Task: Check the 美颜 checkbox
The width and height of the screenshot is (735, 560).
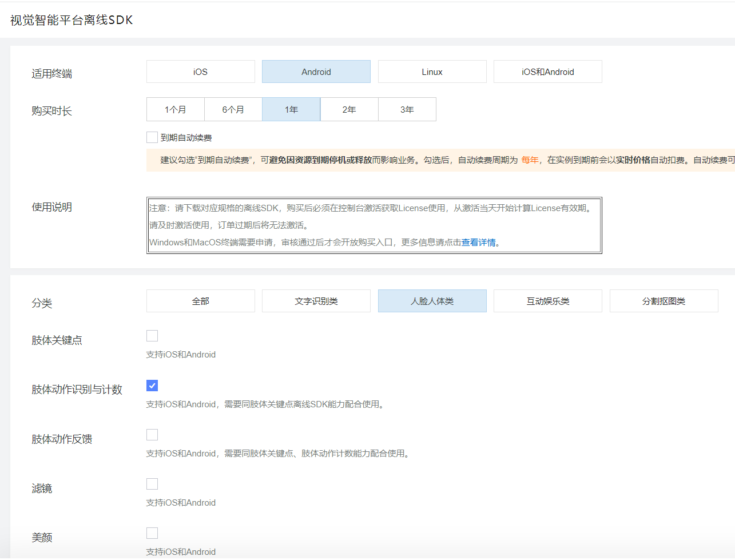Action: point(152,533)
